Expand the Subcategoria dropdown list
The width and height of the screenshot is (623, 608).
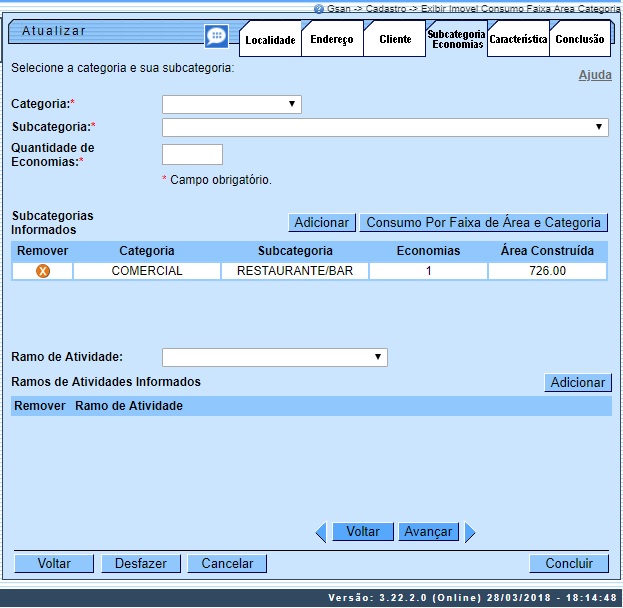385,127
